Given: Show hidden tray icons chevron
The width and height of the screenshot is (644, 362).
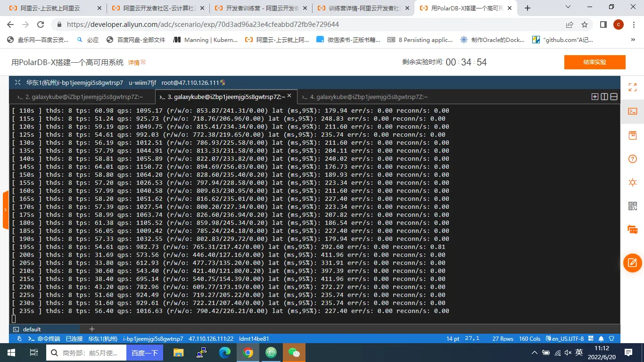Looking at the screenshot, I should [534, 353].
